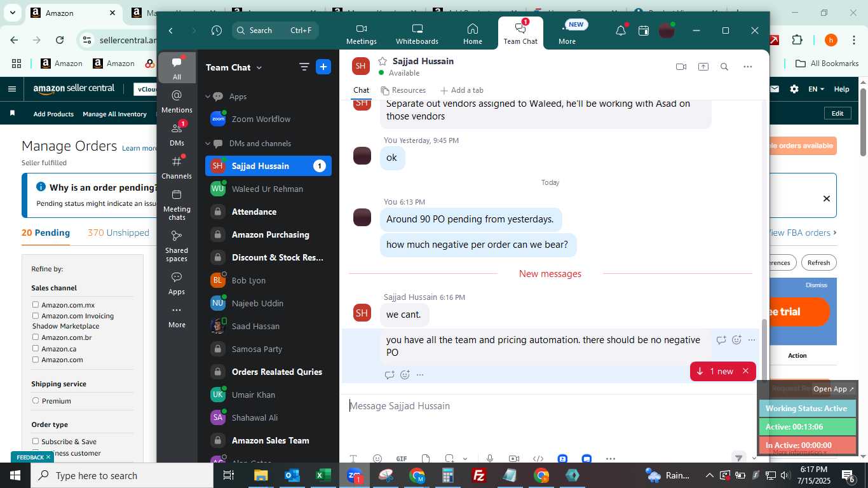Search within the Sajjad Hussain chat
Viewport: 868px width, 488px height.
[724, 67]
